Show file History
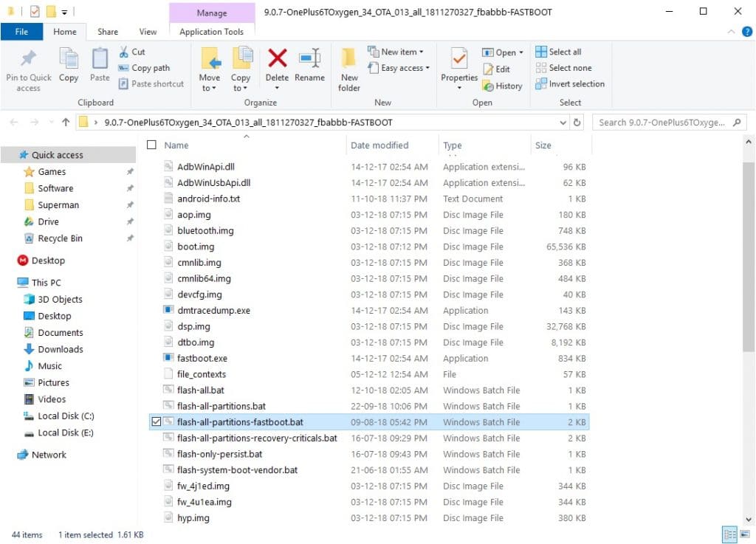Screen dimensions: 756x544 tap(502, 86)
